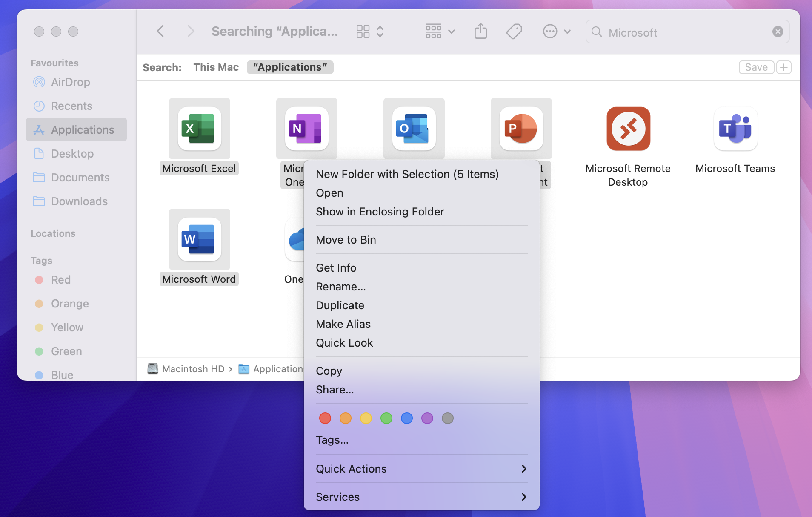Set search scope to This Mac
Screen dimensions: 812x517
point(216,67)
